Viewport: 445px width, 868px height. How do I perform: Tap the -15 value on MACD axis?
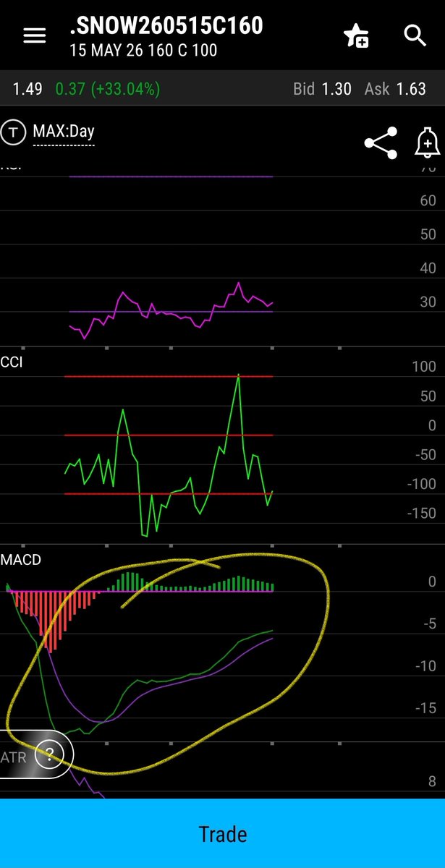(426, 708)
